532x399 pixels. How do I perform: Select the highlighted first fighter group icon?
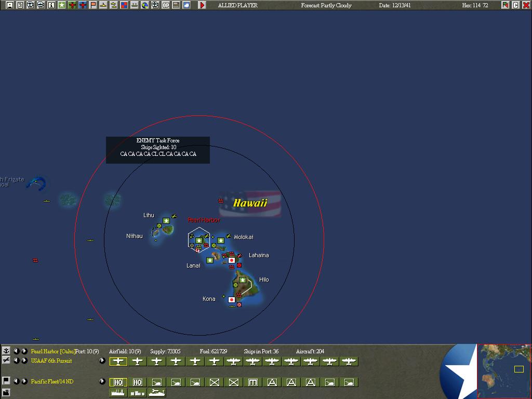tap(118, 362)
